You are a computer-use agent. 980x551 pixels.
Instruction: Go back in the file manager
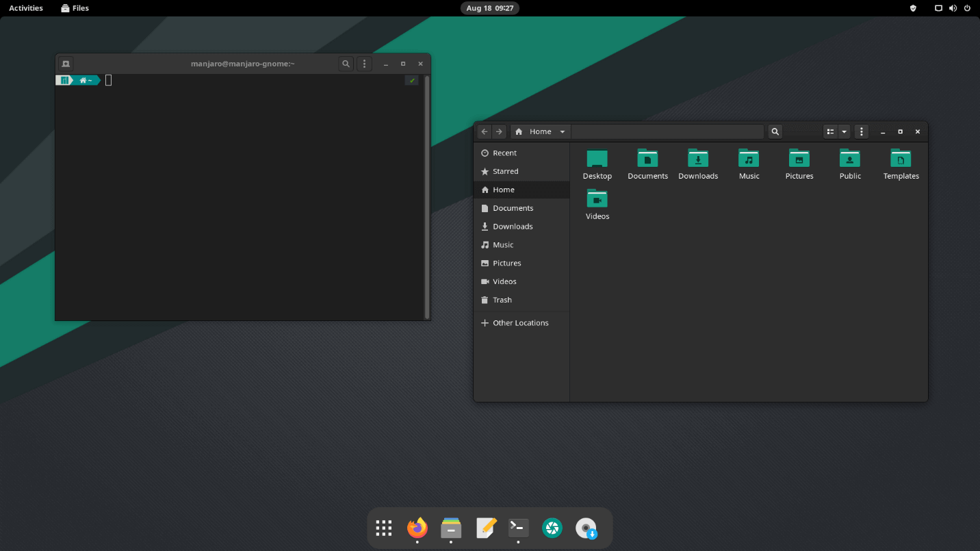tap(485, 131)
